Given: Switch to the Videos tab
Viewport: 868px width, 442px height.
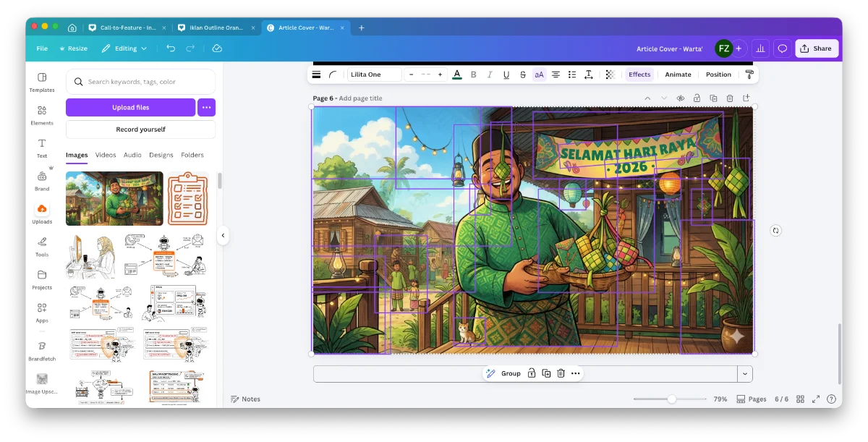Looking at the screenshot, I should tap(106, 155).
